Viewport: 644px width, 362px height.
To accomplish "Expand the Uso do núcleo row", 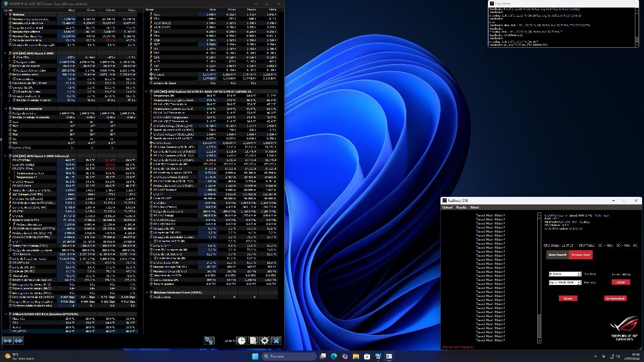I will [x=9, y=79].
